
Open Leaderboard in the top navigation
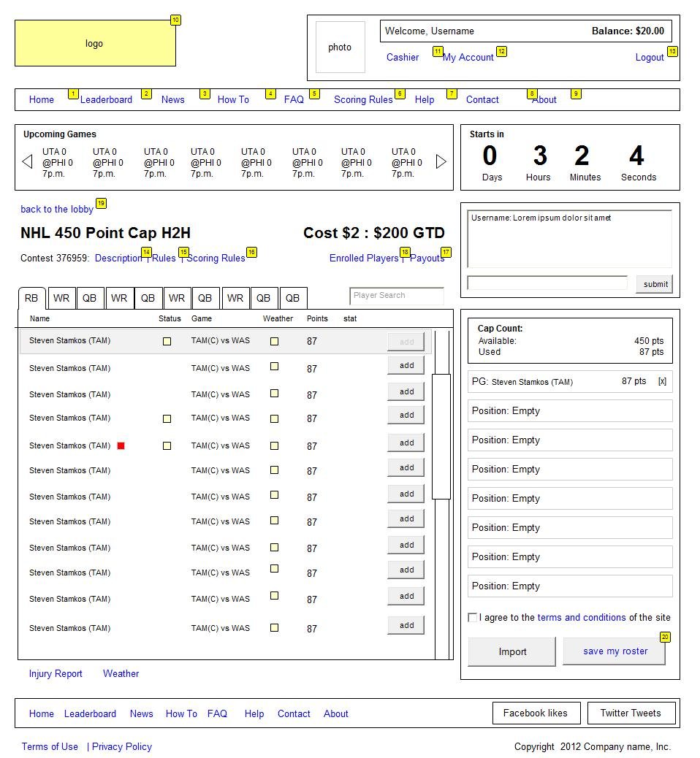[x=106, y=99]
